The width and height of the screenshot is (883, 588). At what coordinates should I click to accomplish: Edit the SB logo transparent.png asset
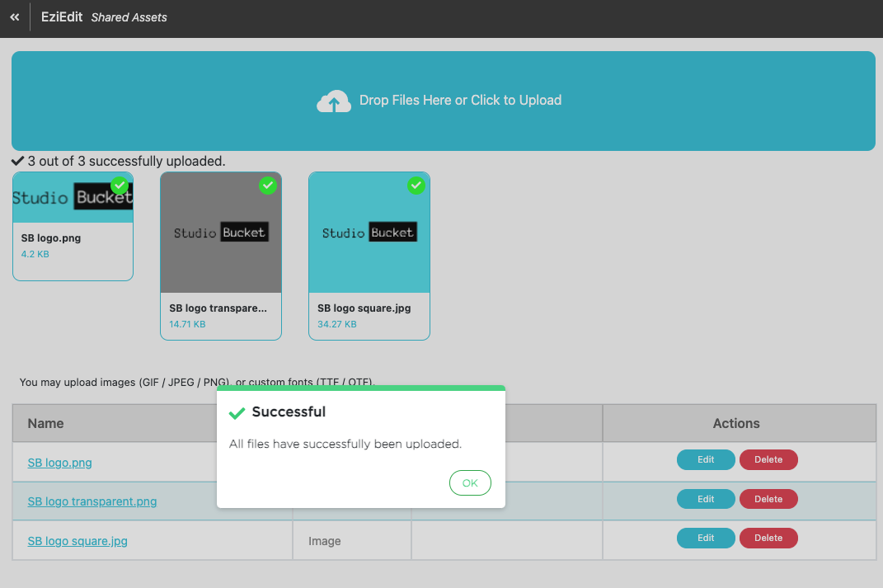coord(706,499)
